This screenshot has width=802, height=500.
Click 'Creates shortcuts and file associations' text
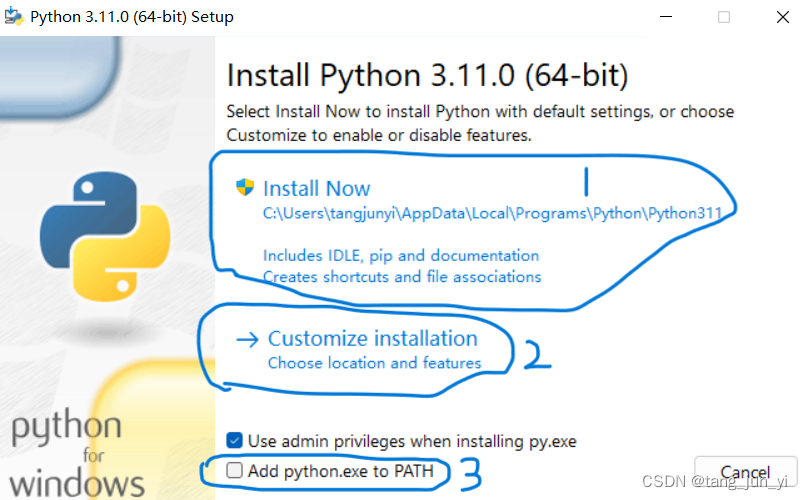point(402,277)
